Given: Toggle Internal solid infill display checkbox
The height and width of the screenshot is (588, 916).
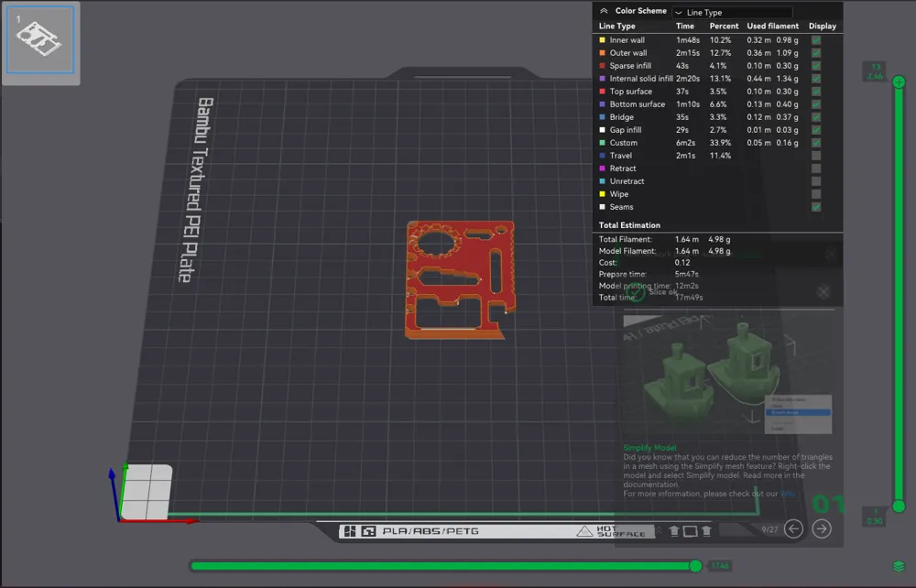Looking at the screenshot, I should pyautogui.click(x=816, y=79).
